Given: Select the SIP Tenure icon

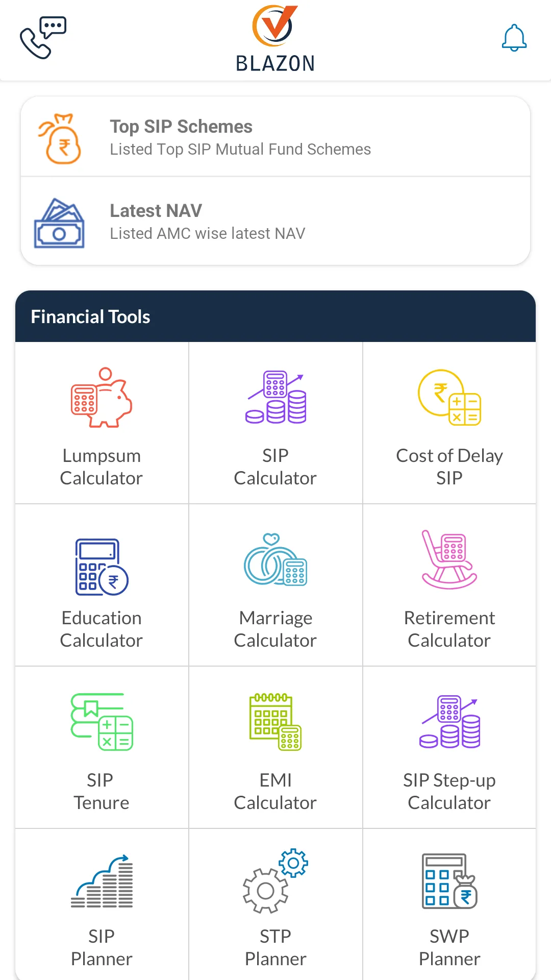Looking at the screenshot, I should tap(102, 722).
